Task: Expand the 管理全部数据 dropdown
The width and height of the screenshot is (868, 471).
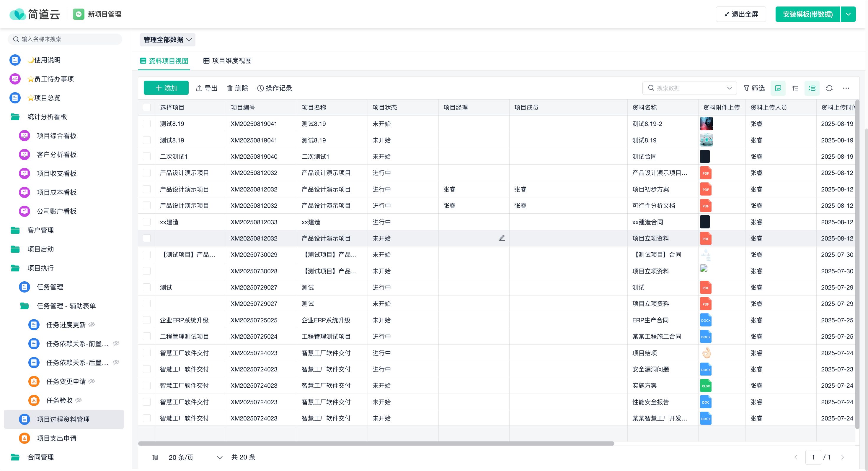Action: (x=167, y=40)
